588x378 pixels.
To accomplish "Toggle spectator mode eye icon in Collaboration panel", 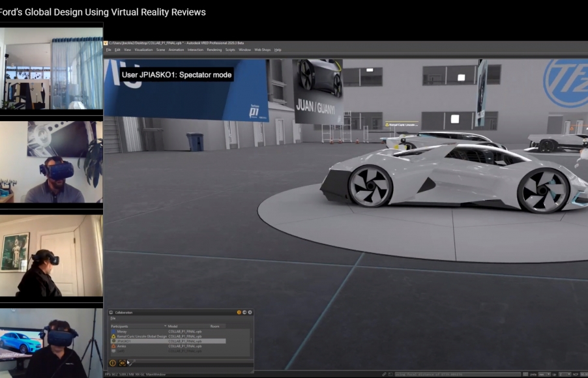I will tap(123, 363).
